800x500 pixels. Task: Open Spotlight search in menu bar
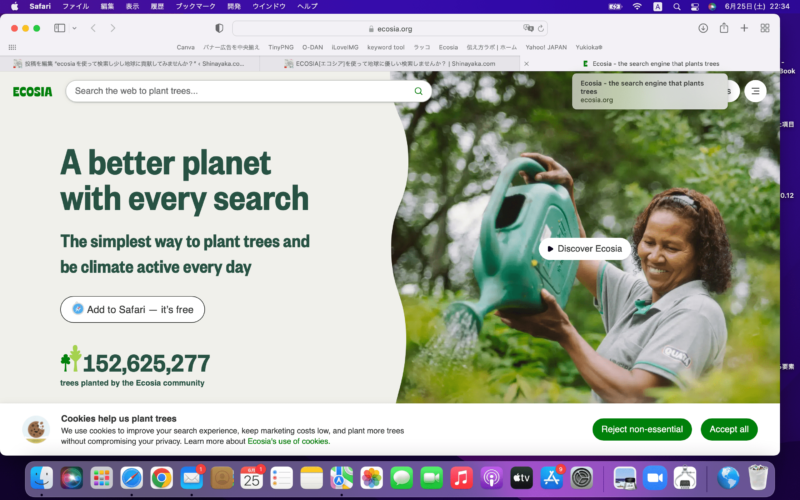click(677, 7)
